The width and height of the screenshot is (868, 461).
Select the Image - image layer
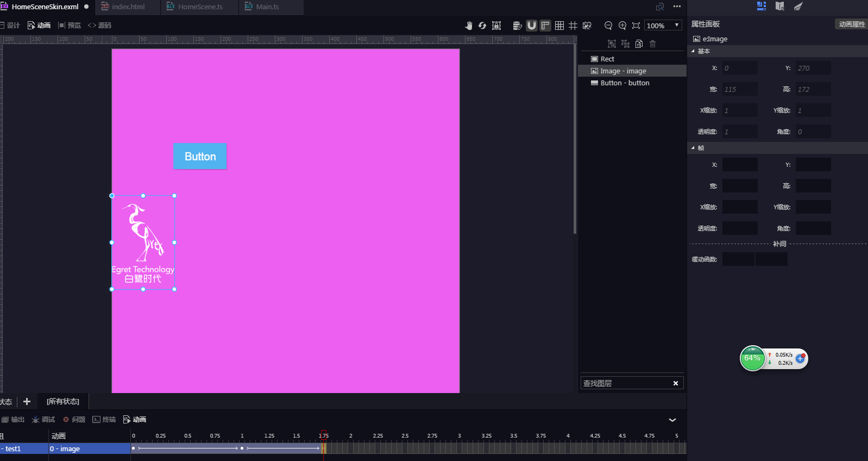(632, 71)
